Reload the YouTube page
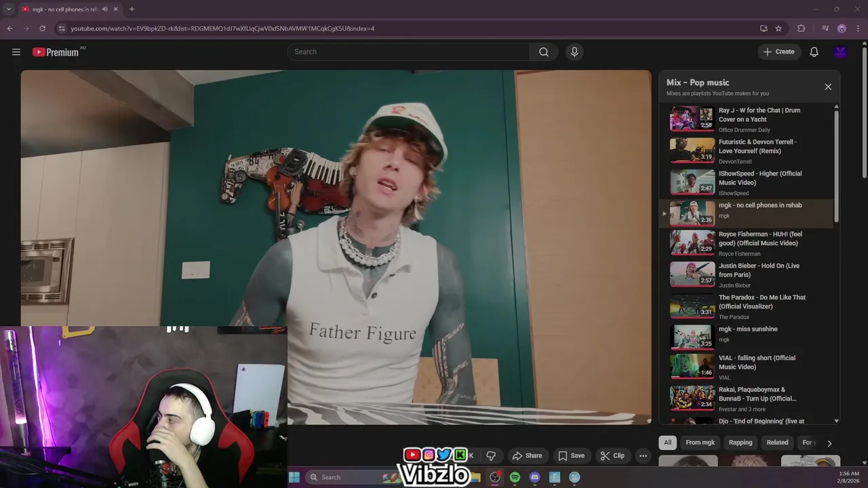 tap(42, 28)
